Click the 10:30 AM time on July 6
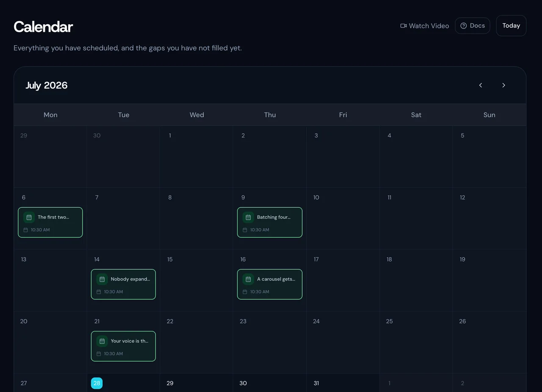Image resolution: width=542 pixels, height=392 pixels. 40,230
